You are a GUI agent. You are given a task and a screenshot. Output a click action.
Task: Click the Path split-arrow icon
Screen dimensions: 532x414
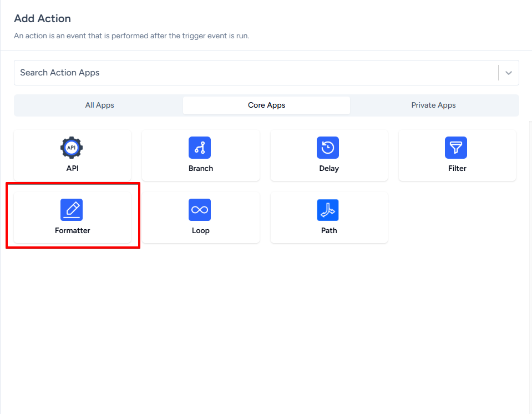click(x=328, y=210)
